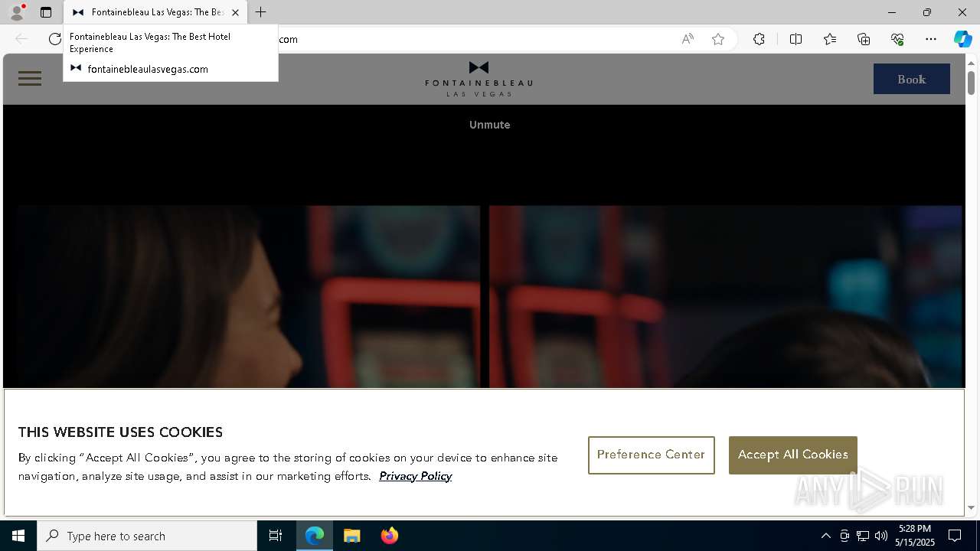Open tab actions menu
The image size is (980, 551).
point(46,12)
